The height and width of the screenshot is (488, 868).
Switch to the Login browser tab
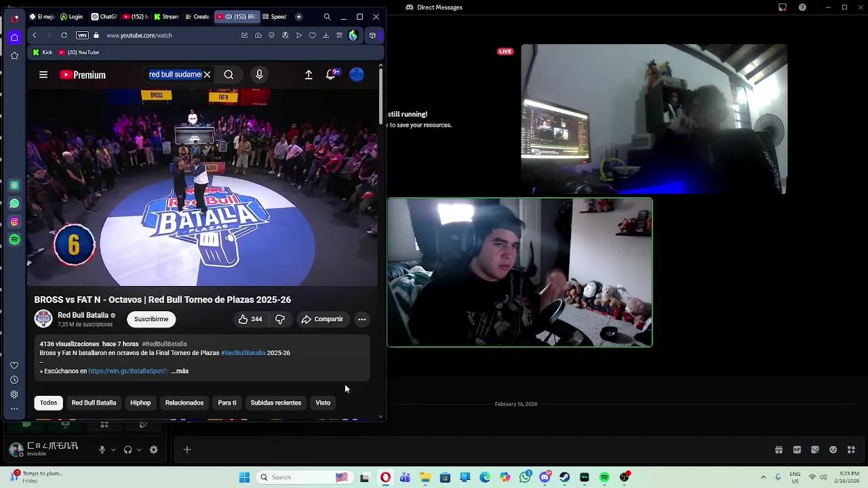click(71, 16)
